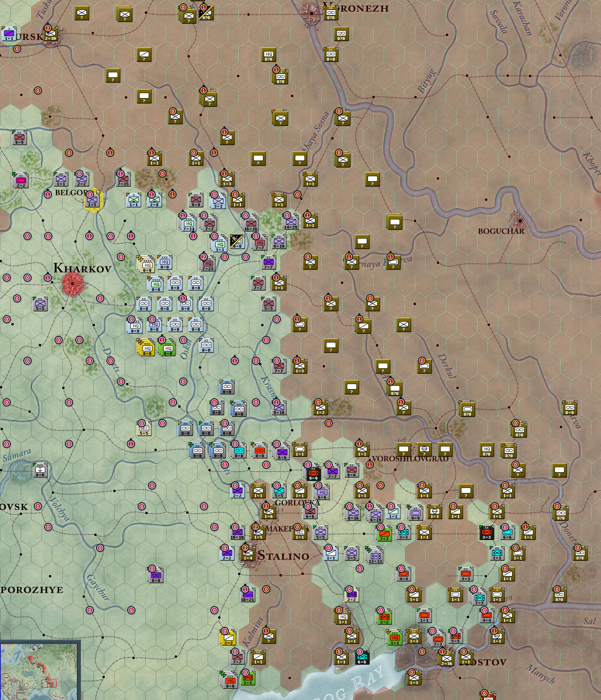Click the BOGUCHAR city label
Viewport: 601px width, 700px height.
point(501,231)
